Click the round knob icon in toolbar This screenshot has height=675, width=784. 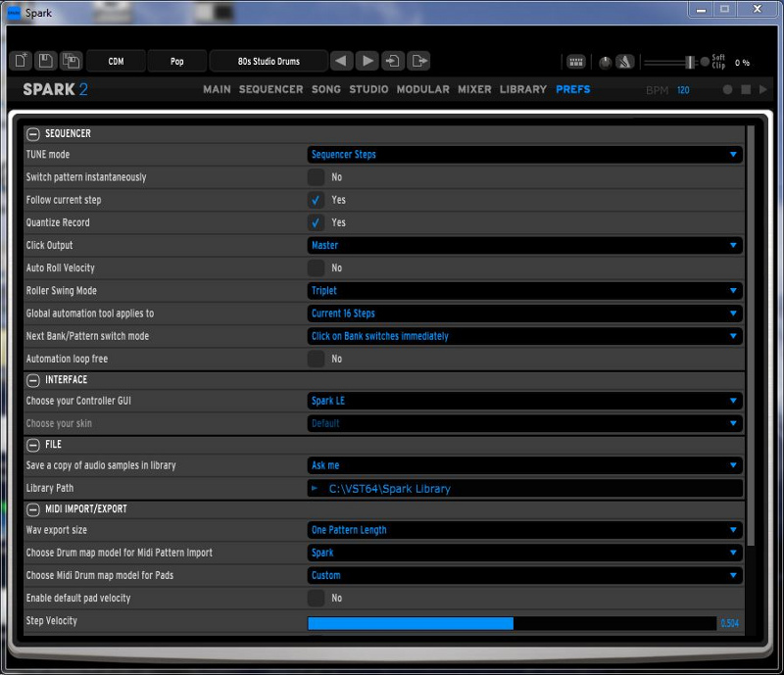605,63
